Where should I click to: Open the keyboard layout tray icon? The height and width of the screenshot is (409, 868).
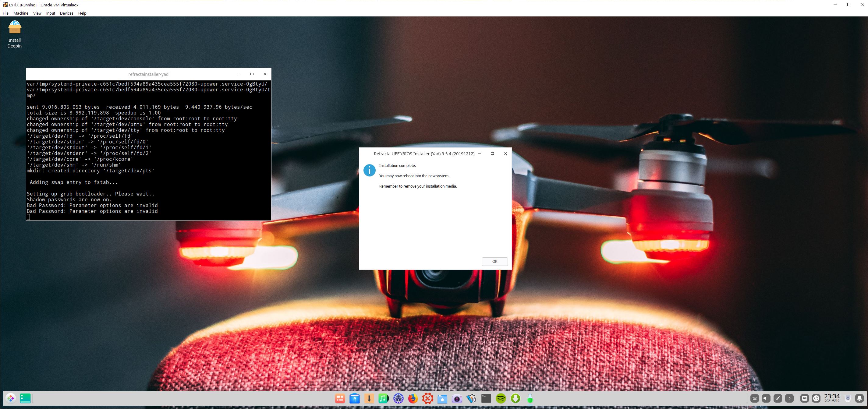click(x=755, y=399)
